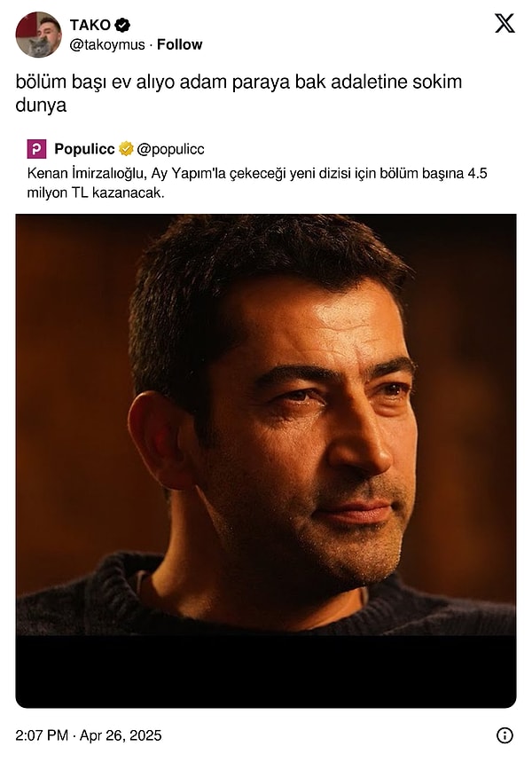Click the word 'dunya' in the tweet
The image size is (532, 762).
click(41, 106)
